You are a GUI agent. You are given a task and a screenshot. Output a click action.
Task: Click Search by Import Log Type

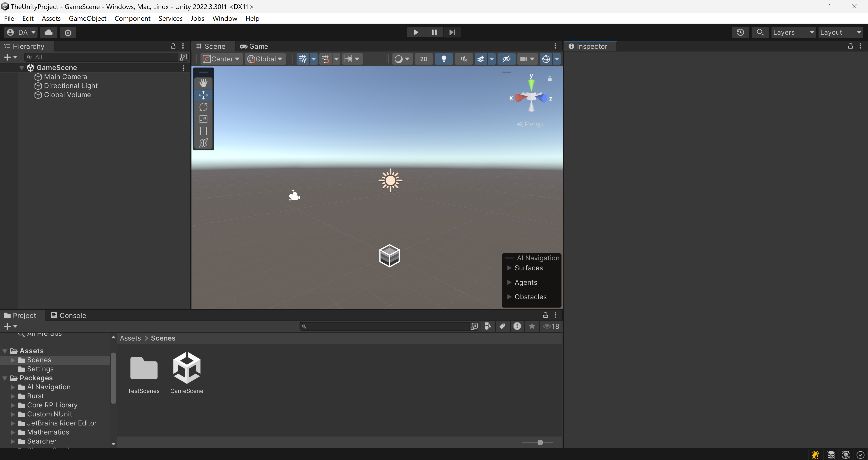[517, 326]
